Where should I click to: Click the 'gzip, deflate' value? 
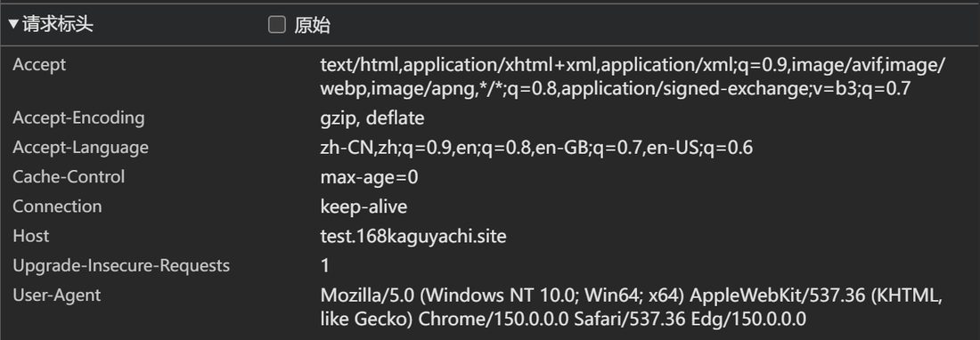372,117
